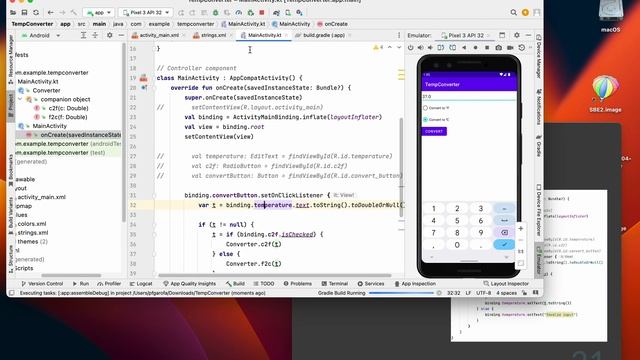Click the Make Project hammer icon
Screen dimensions: 640x360
pyautogui.click(x=74, y=13)
